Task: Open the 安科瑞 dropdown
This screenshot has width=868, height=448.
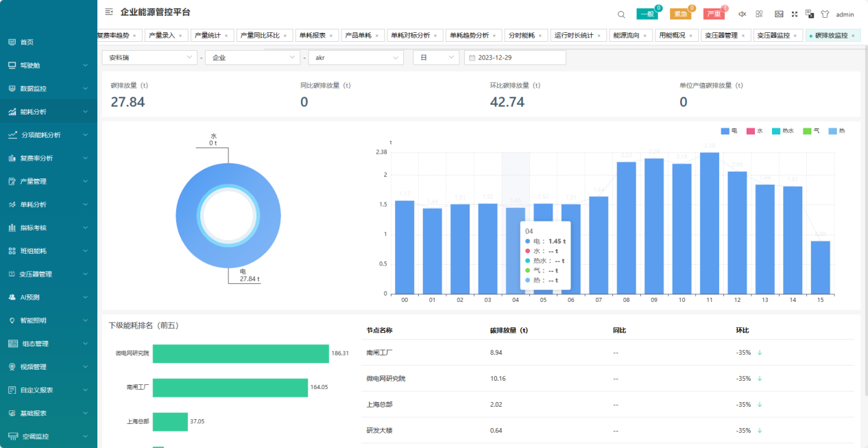Action: [149, 58]
